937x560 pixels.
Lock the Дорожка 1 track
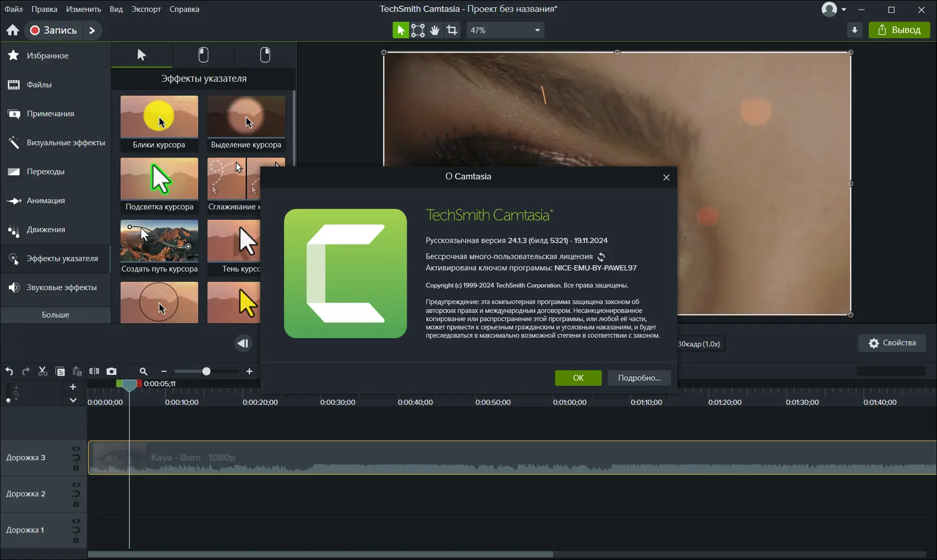point(76,540)
